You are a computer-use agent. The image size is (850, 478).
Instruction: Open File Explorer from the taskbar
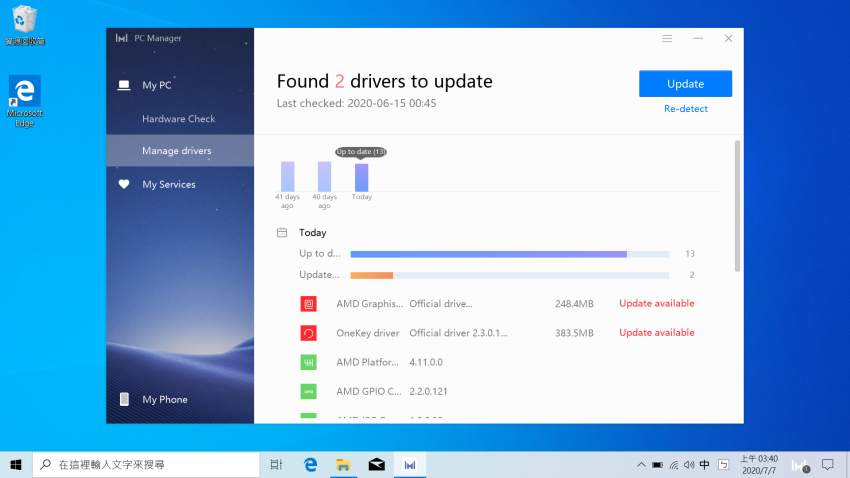click(x=343, y=464)
